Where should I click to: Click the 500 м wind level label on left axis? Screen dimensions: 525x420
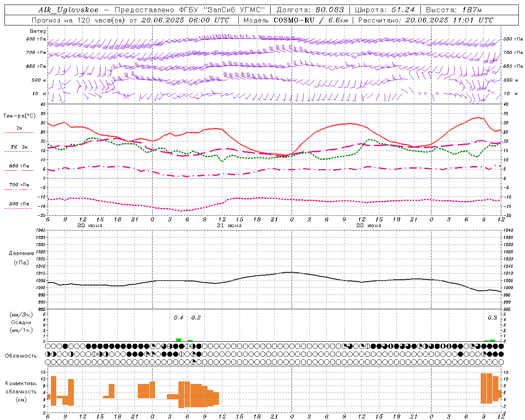click(x=39, y=80)
